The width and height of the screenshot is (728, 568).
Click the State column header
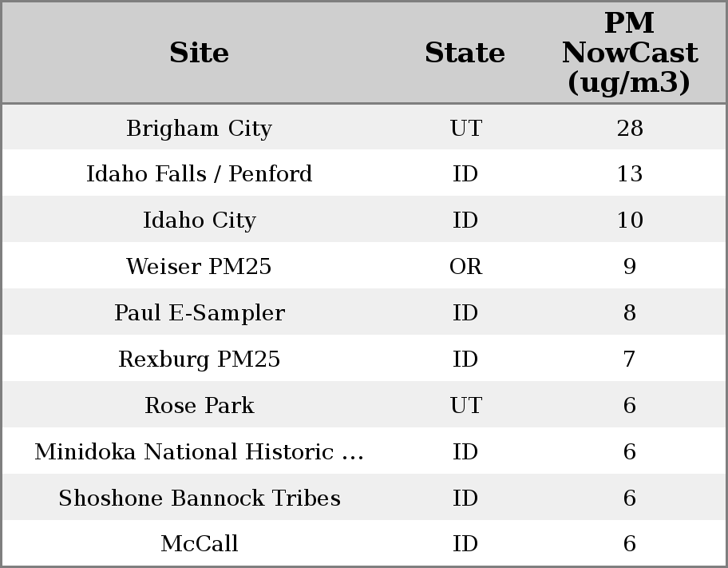click(x=465, y=54)
